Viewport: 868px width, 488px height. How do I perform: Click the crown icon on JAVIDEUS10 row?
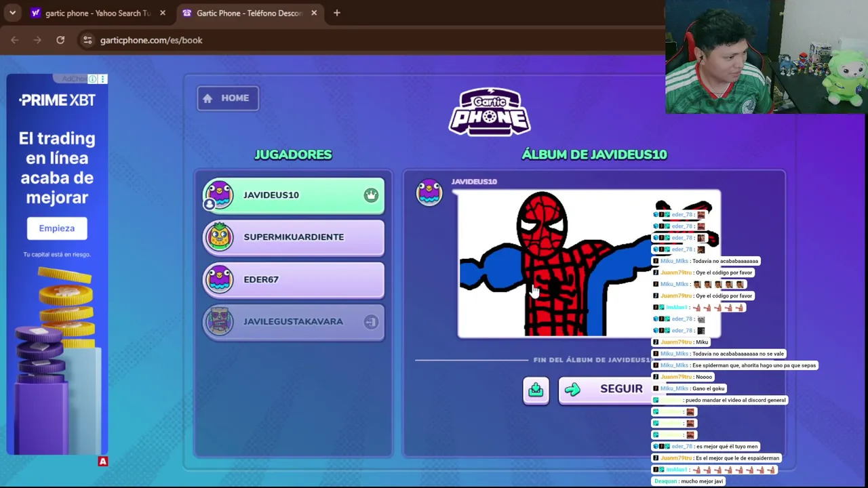371,195
